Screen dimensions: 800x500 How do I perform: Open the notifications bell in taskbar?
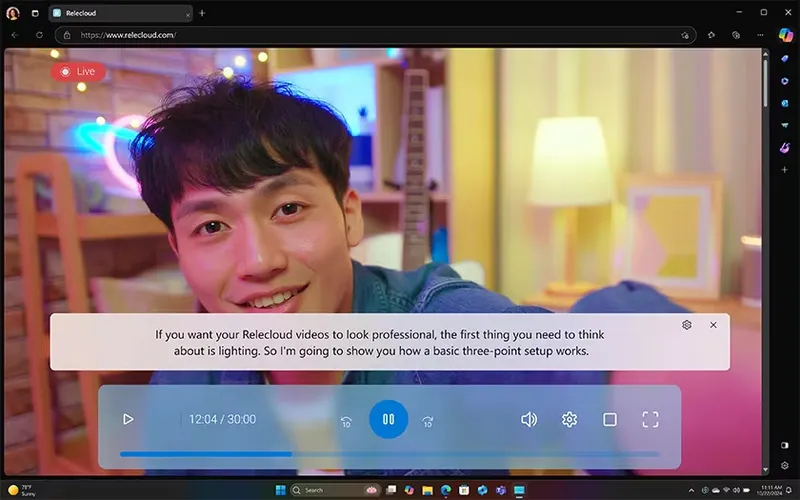789,490
